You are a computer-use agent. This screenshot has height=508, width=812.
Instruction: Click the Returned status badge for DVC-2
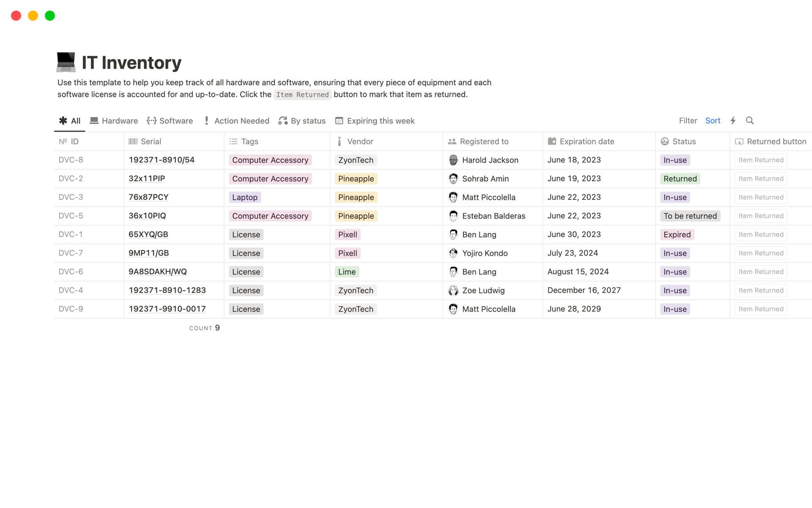tap(679, 179)
